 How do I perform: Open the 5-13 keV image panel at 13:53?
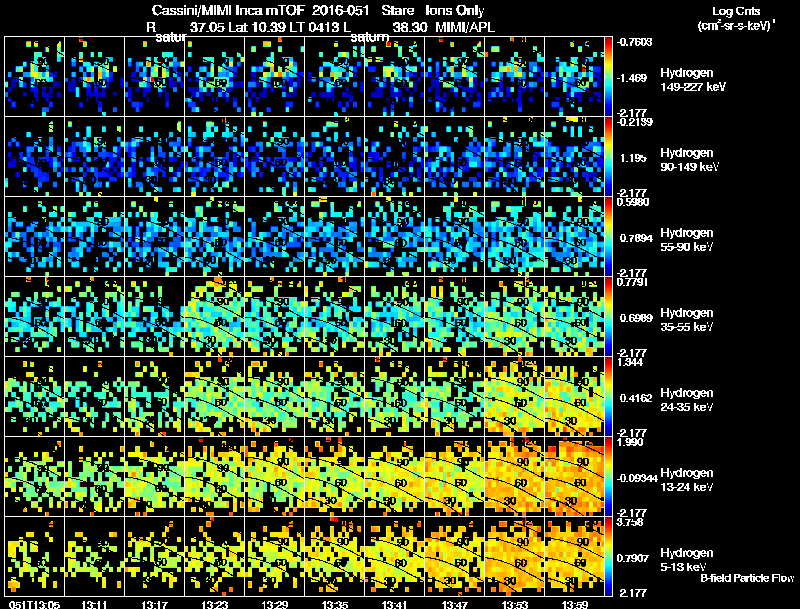[515, 556]
